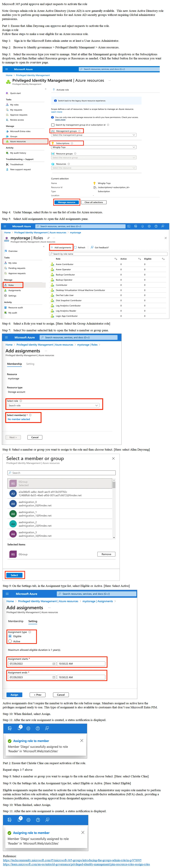
Task: Select the Eligible assignment type radio button
Action: pos(10,636)
